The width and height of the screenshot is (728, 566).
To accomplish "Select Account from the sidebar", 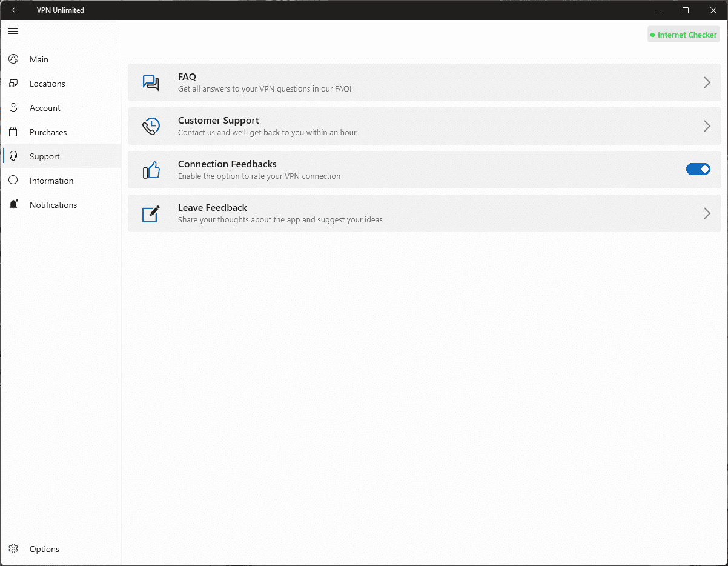I will (45, 108).
